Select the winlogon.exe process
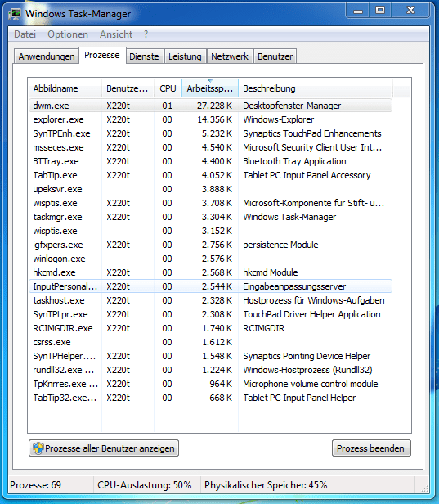This screenshot has height=504, width=439. click(x=210, y=259)
